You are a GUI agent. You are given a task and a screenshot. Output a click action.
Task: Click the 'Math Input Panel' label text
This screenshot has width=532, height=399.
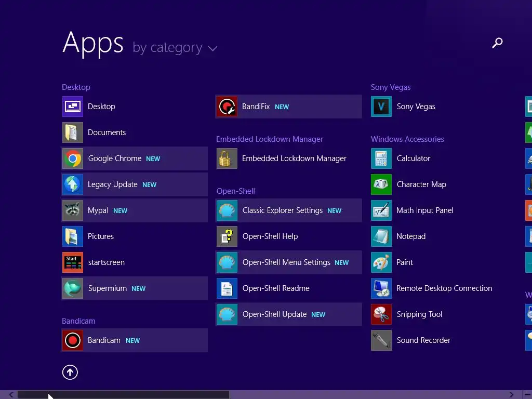pyautogui.click(x=425, y=210)
